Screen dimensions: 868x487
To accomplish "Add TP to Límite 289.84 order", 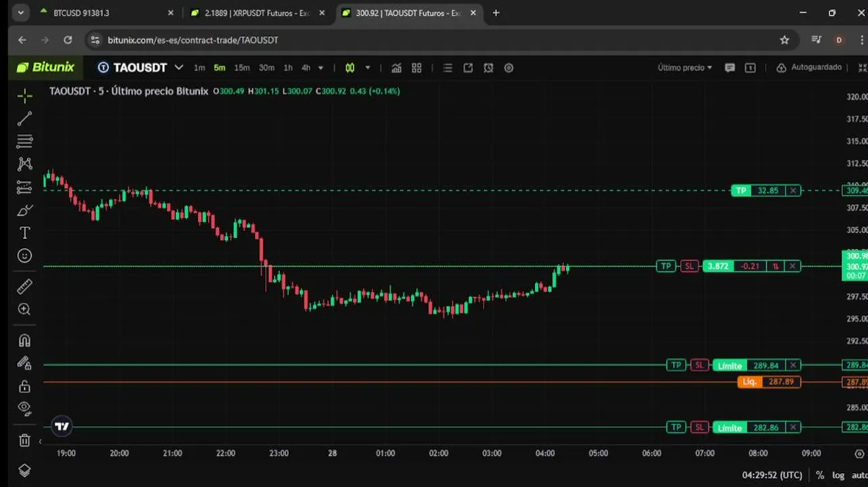I will [x=676, y=365].
